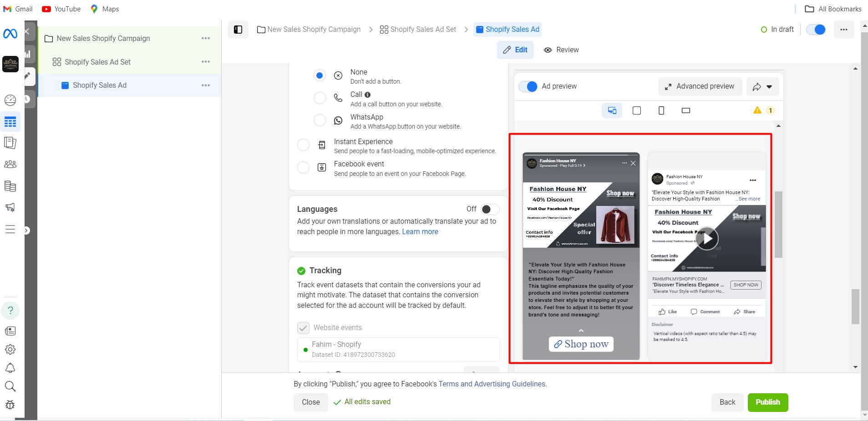The width and height of the screenshot is (868, 421).
Task: Open New Sales Shopify Campaign options menu
Action: click(206, 38)
